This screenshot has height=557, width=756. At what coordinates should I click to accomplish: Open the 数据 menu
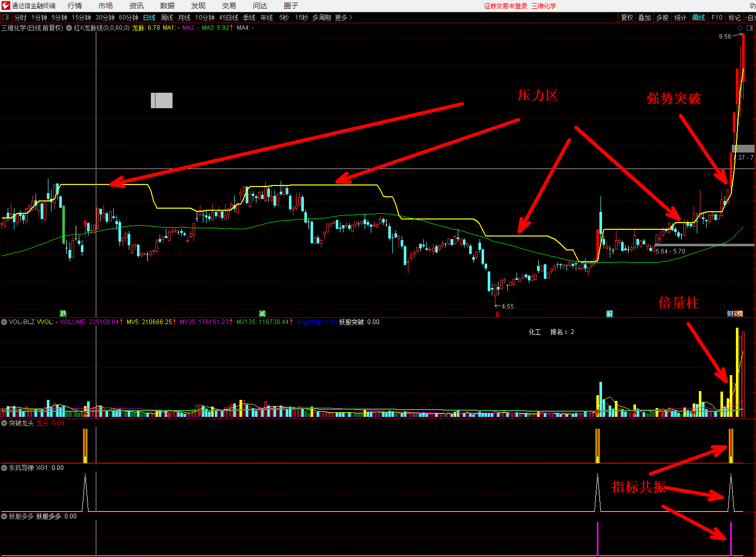point(167,6)
